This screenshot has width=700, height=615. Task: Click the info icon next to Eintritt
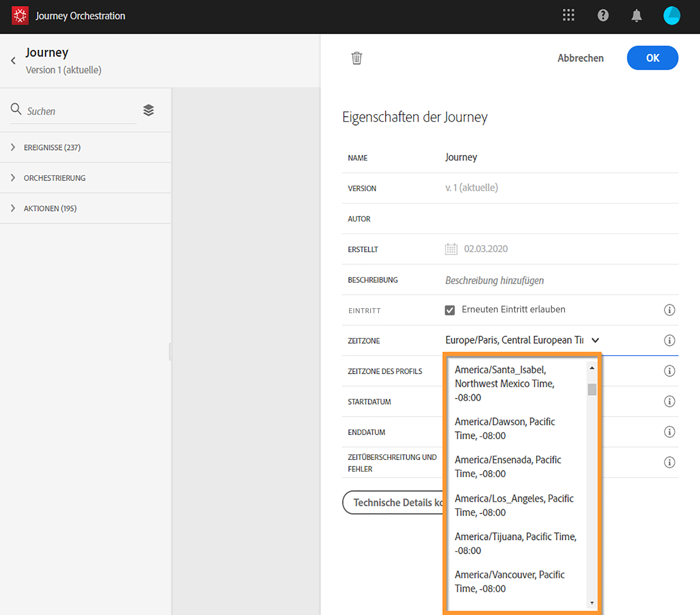click(669, 310)
